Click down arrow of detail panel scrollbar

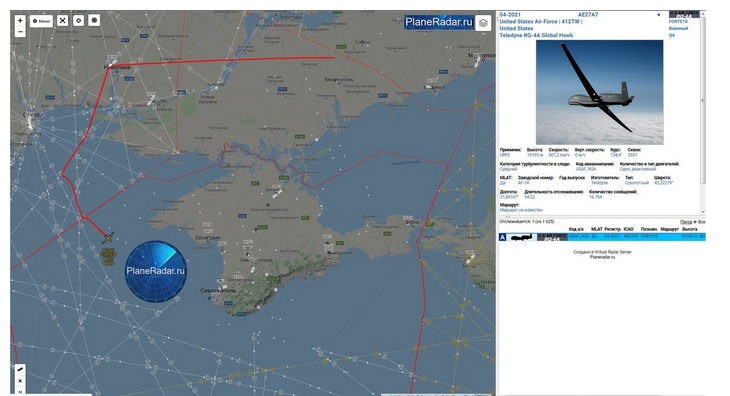pos(703,212)
